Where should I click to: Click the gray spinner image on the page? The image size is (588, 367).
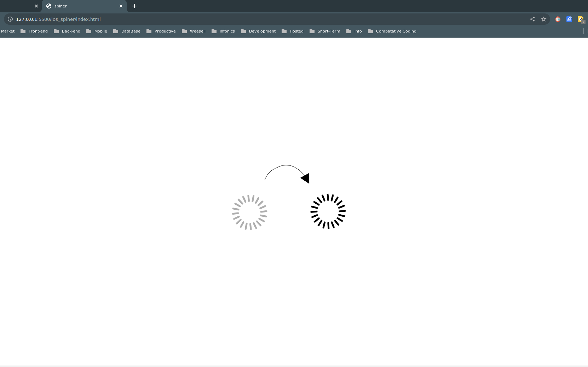pyautogui.click(x=250, y=212)
